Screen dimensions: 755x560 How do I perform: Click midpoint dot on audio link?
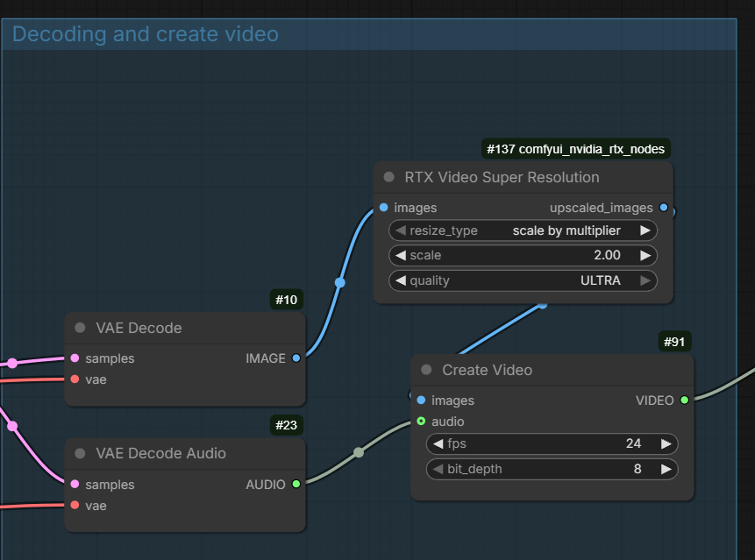coord(359,452)
